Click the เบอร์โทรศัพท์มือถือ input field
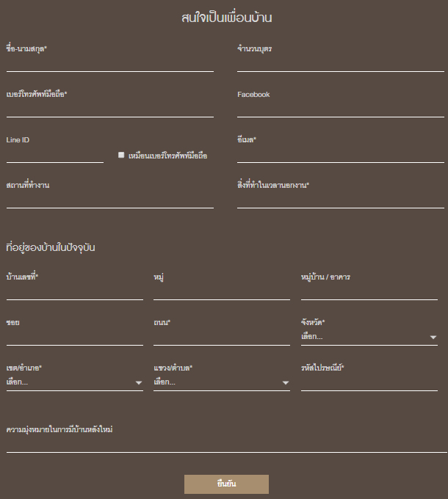This screenshot has height=499, width=448. pyautogui.click(x=109, y=109)
